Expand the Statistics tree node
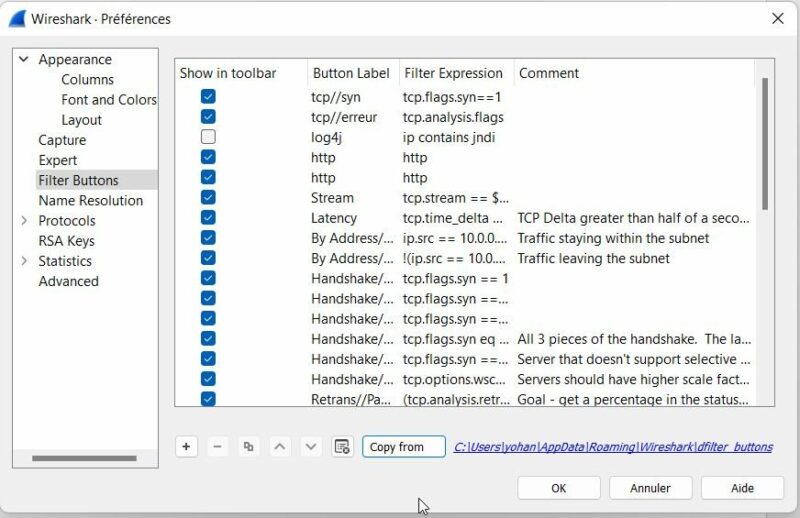The height and width of the screenshot is (518, 800). pos(23,261)
